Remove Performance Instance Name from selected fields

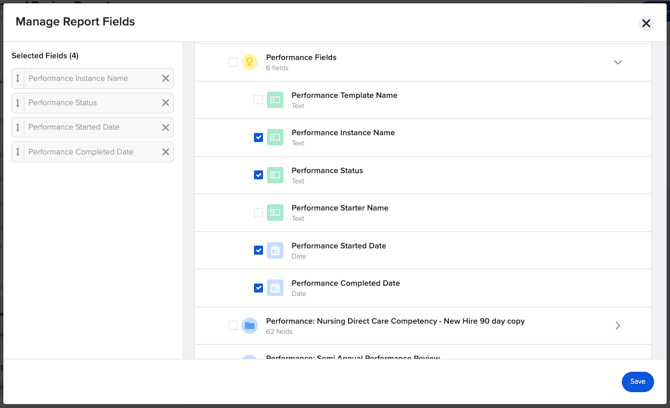(165, 78)
